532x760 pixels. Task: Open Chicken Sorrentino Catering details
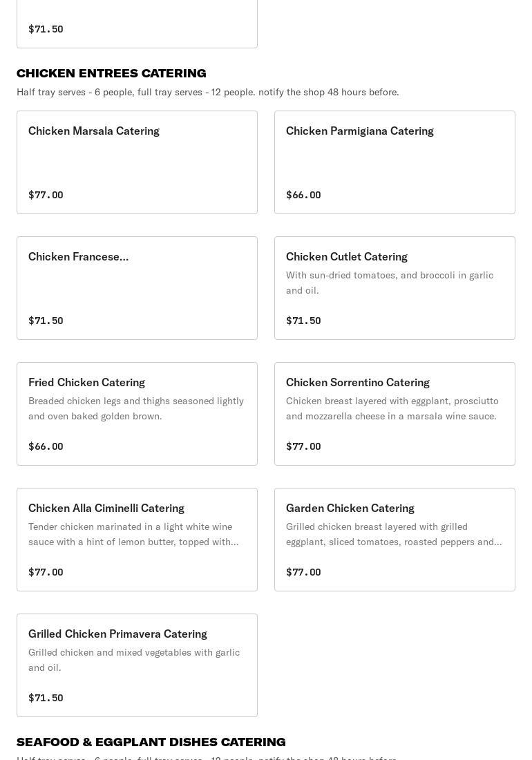(357, 383)
